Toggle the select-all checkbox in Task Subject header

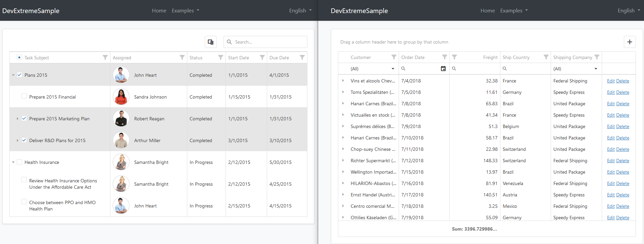[19, 57]
